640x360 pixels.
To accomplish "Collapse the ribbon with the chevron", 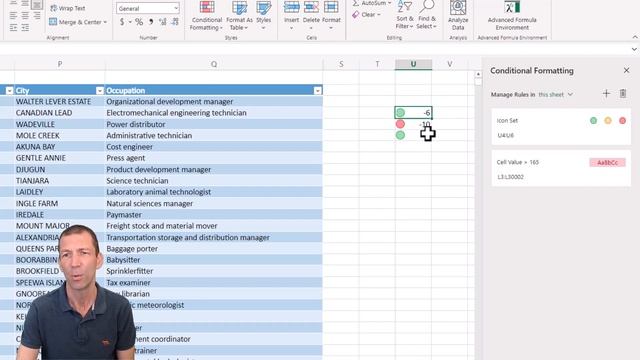I will click(635, 37).
